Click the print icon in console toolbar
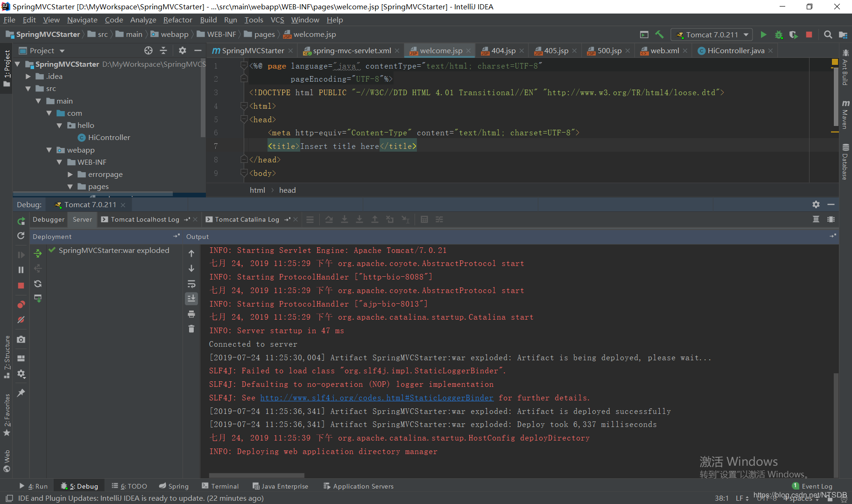 pyautogui.click(x=191, y=314)
